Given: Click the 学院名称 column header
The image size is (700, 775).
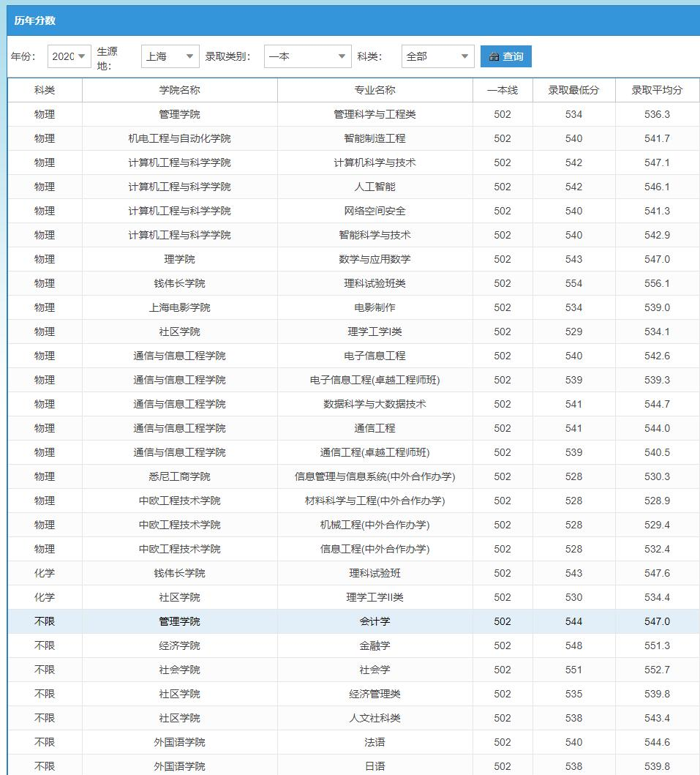Looking at the screenshot, I should (180, 90).
